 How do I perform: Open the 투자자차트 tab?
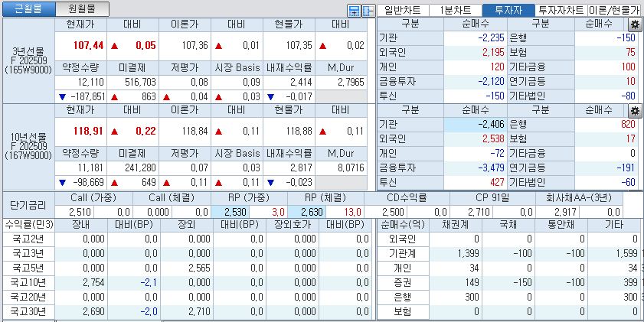pyautogui.click(x=561, y=10)
